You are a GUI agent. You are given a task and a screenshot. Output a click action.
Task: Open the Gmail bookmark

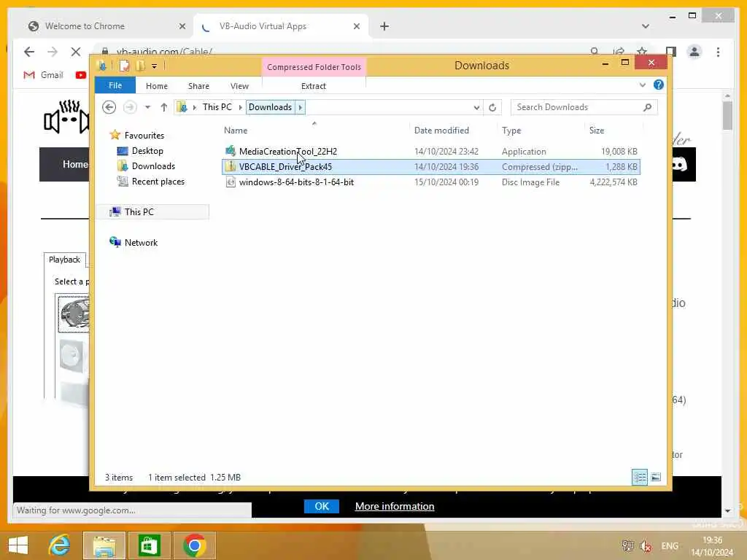pos(43,75)
